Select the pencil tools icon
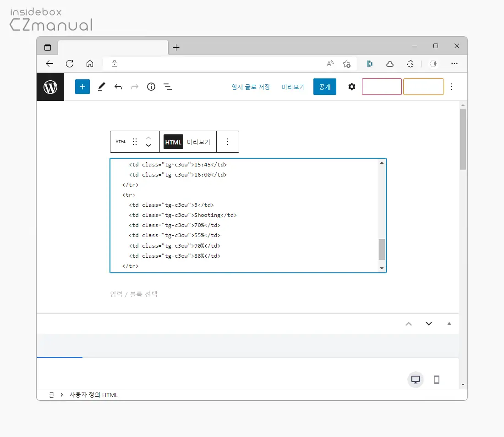504x437 pixels. click(x=102, y=87)
